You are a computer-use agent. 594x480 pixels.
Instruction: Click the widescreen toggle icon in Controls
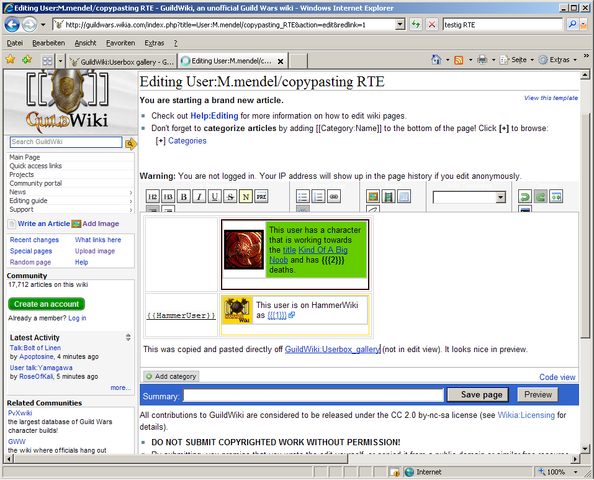[556, 197]
